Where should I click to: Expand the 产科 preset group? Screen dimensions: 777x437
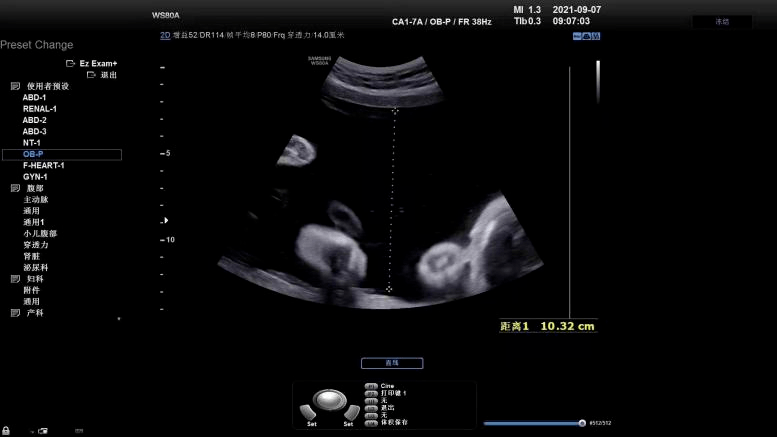pos(15,313)
